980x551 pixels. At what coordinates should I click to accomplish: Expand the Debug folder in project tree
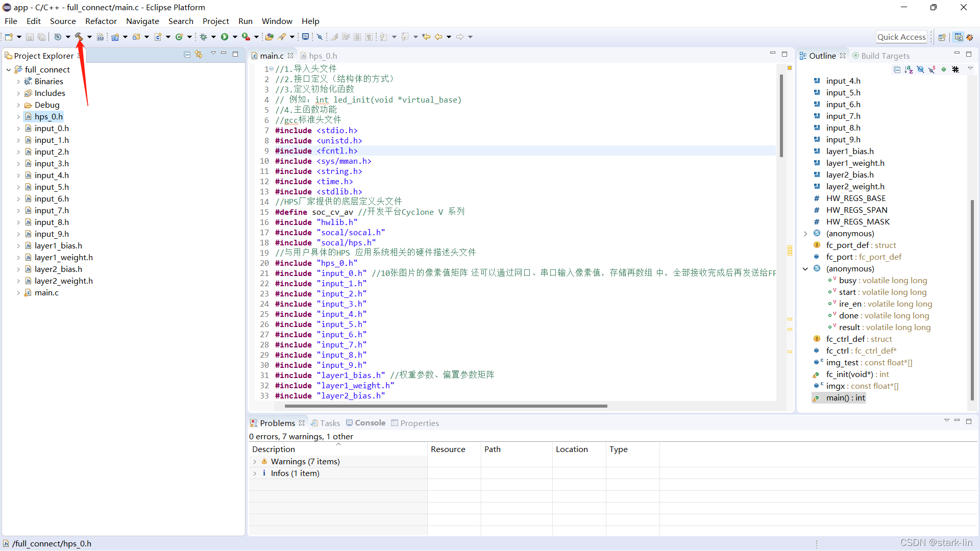pyautogui.click(x=18, y=105)
